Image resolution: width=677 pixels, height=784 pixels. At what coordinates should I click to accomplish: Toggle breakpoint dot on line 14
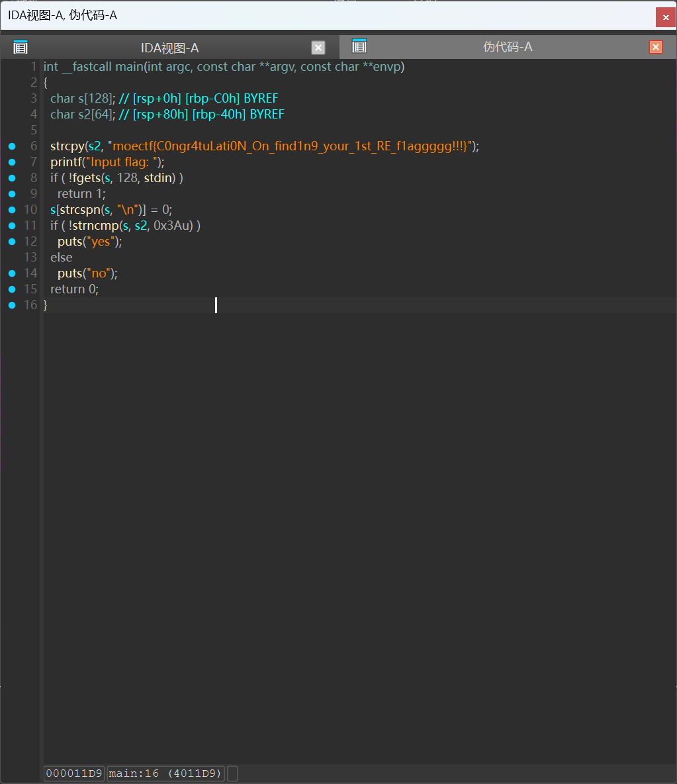click(12, 273)
